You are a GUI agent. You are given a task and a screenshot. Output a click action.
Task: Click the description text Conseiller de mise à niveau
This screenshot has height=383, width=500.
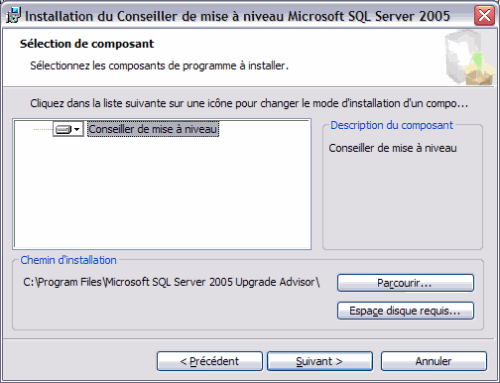[393, 148]
